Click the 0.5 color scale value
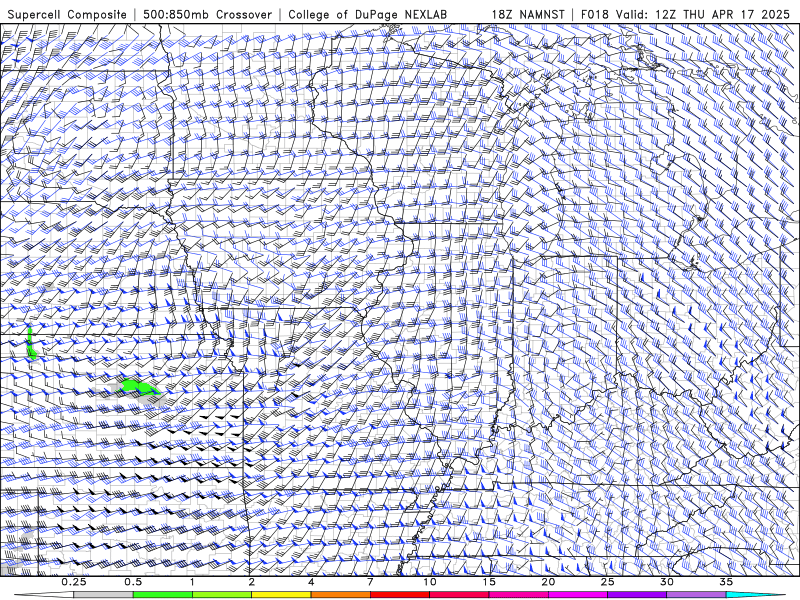 point(133,582)
